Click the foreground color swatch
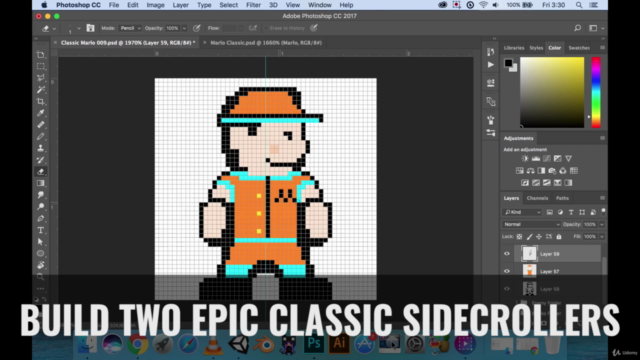This screenshot has width=640, height=360. (x=508, y=63)
